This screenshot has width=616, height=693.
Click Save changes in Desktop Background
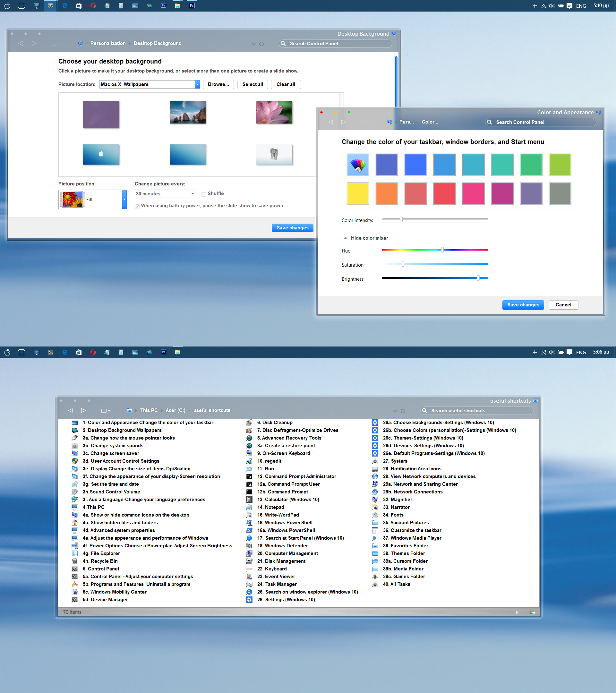[x=292, y=227]
